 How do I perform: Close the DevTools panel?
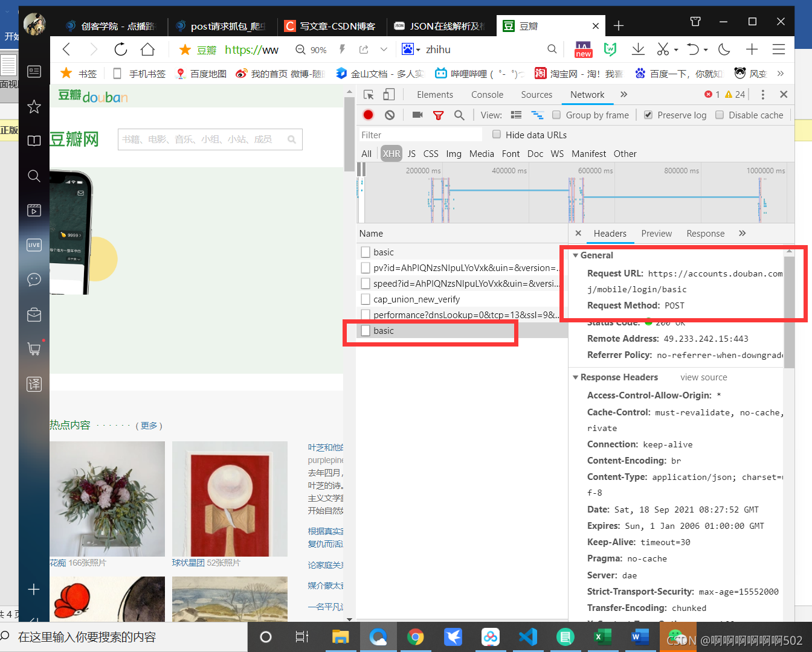point(784,94)
